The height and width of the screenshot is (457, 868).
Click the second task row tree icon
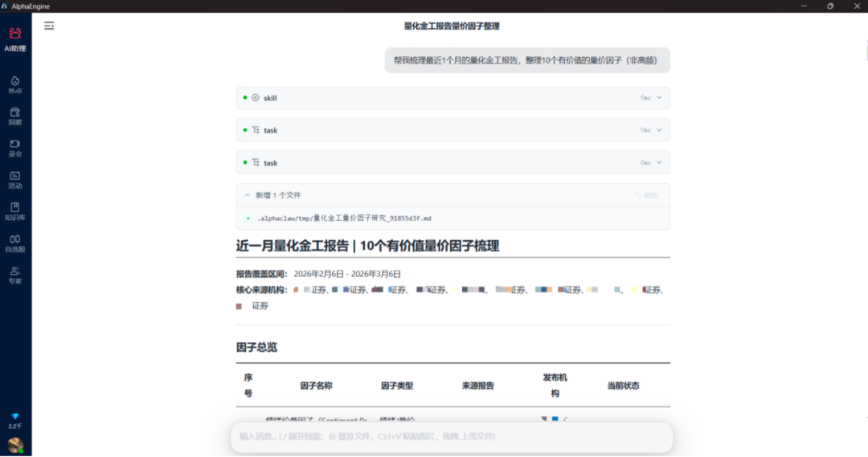tap(256, 163)
